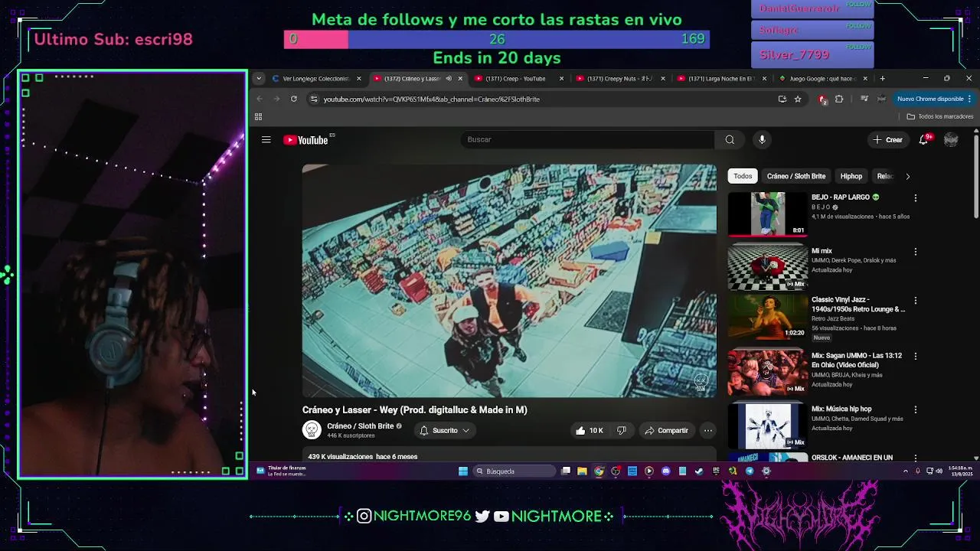Open a new Chrome tab

(882, 78)
